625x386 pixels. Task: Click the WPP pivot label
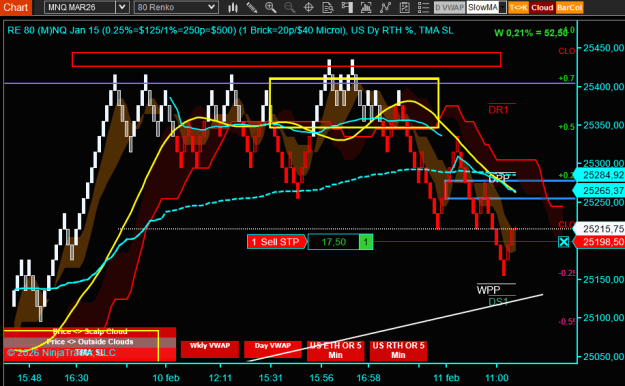coord(488,290)
